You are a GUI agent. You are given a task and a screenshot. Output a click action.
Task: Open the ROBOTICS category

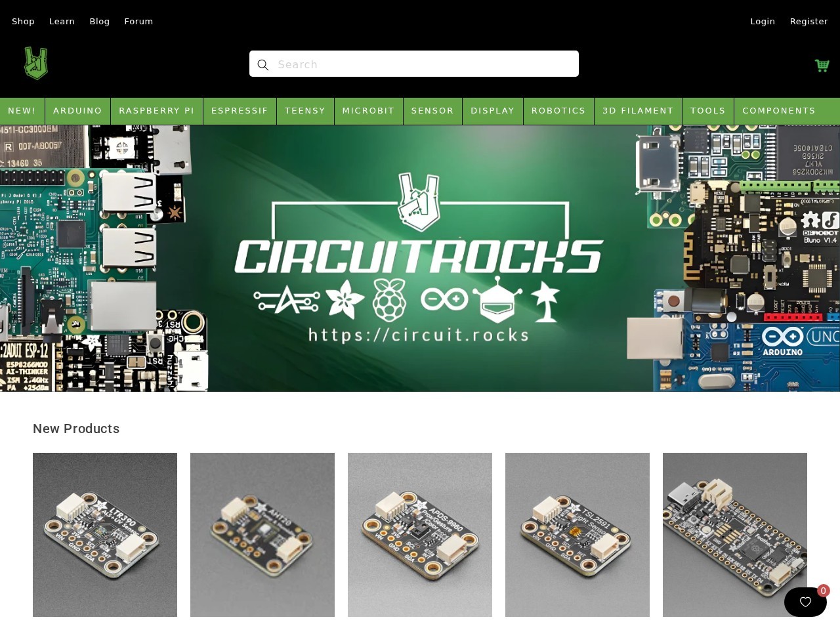558,110
